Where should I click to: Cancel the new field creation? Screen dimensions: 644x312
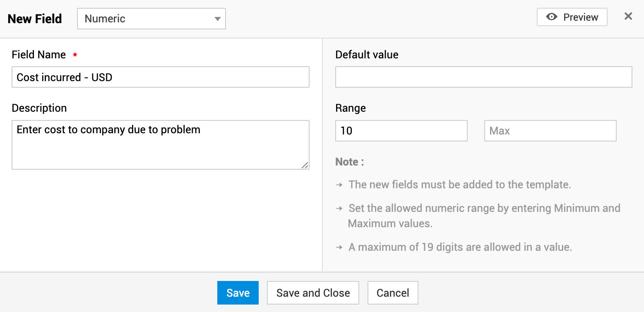(393, 293)
